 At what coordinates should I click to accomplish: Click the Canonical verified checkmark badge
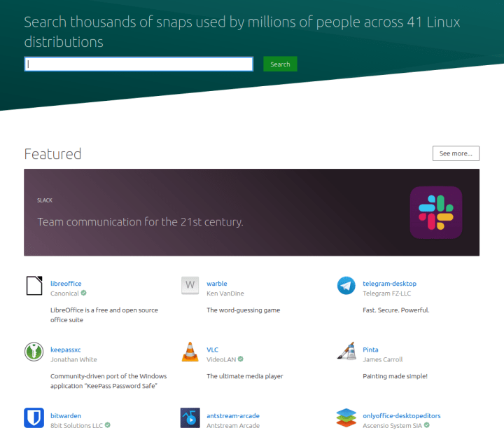(83, 293)
